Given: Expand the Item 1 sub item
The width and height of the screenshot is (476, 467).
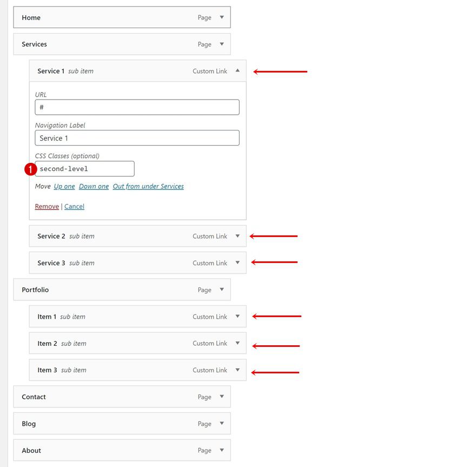Looking at the screenshot, I should pos(237,316).
